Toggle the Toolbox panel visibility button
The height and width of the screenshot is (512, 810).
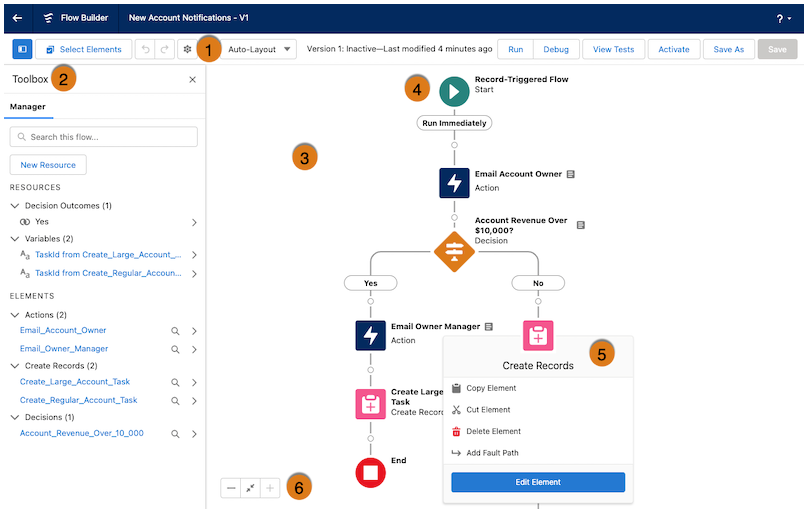pos(22,49)
